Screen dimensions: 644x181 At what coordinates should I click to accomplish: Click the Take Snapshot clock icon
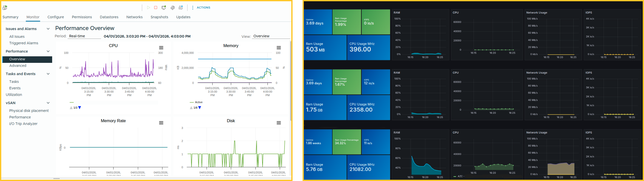[181, 8]
